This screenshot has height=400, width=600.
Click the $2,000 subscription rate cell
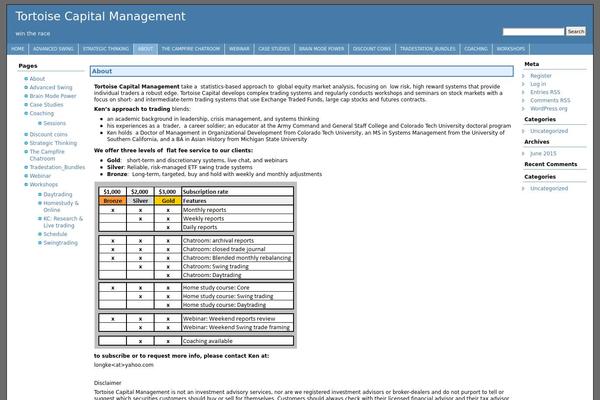click(140, 191)
